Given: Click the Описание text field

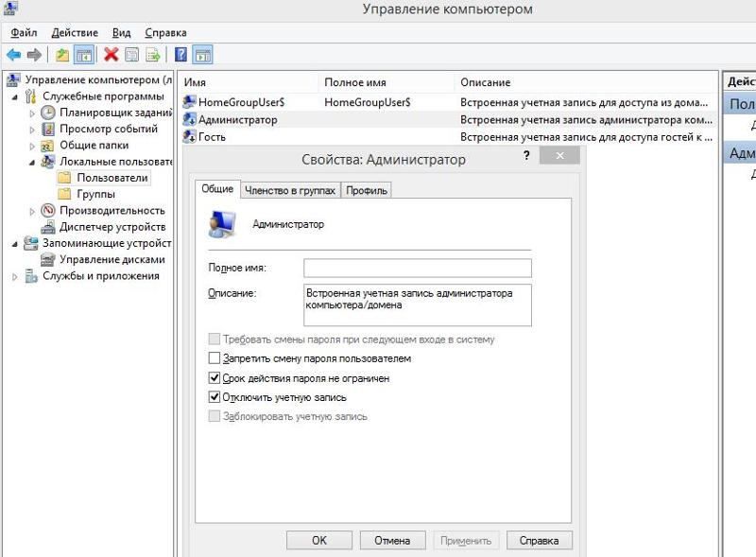Looking at the screenshot, I should [418, 305].
